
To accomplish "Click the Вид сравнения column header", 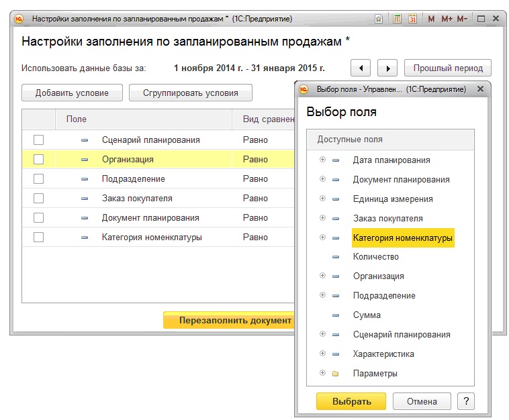I will pos(264,119).
